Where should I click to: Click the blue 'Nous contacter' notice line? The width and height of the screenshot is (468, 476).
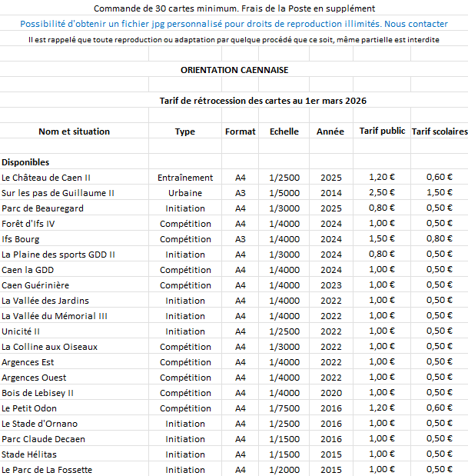tap(234, 24)
